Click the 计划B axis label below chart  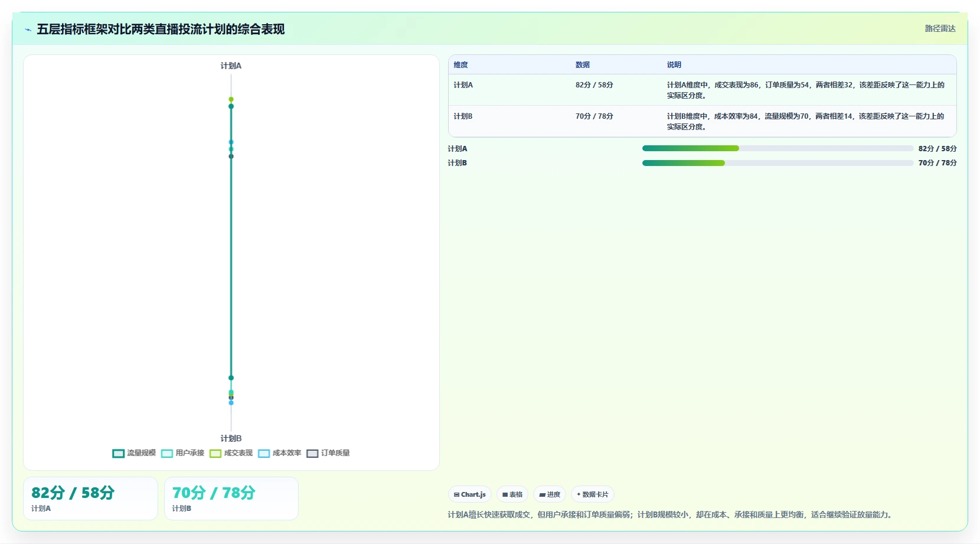[x=231, y=438]
